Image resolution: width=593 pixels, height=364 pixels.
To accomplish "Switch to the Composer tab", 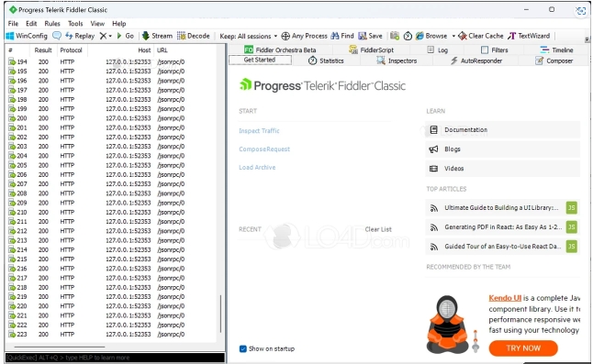I will point(554,61).
